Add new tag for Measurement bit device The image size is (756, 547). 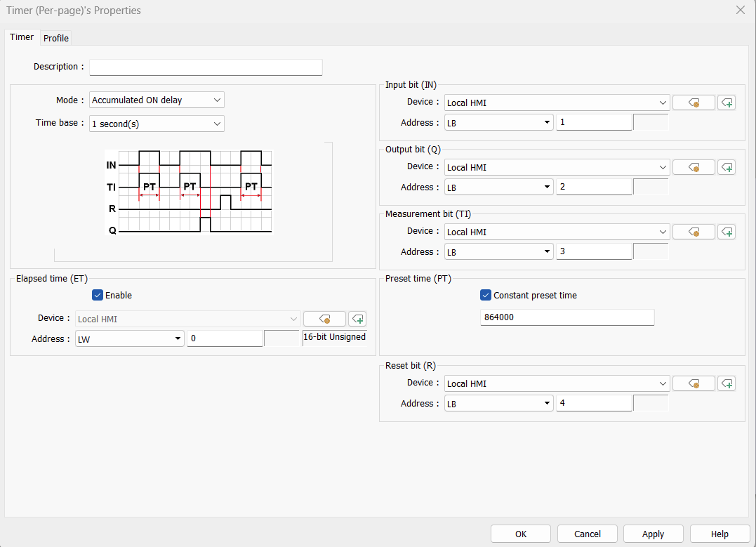click(x=727, y=232)
